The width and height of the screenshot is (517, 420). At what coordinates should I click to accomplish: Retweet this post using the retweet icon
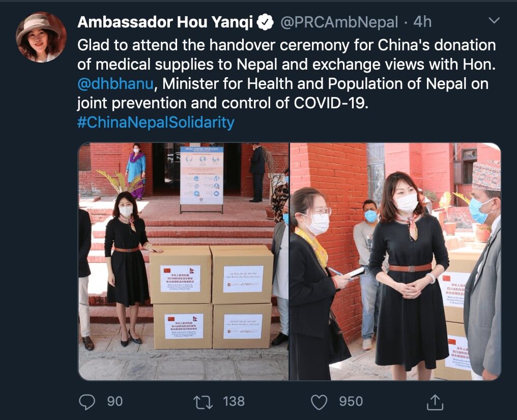[x=203, y=402]
